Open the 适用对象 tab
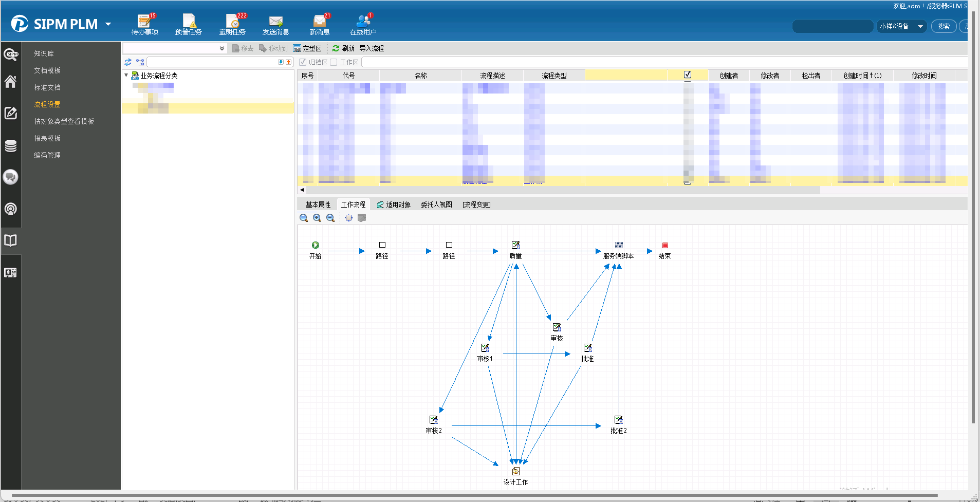The width and height of the screenshot is (980, 502). pos(394,204)
